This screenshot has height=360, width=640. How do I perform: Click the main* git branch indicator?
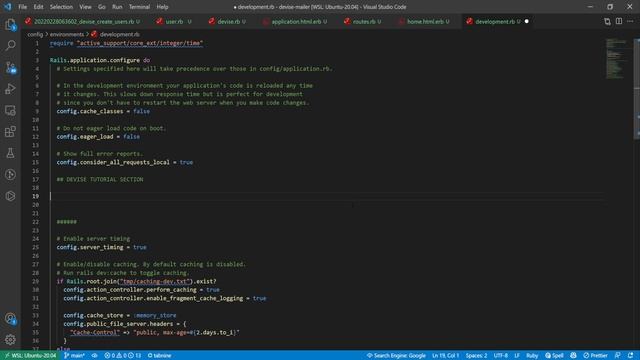(74, 356)
